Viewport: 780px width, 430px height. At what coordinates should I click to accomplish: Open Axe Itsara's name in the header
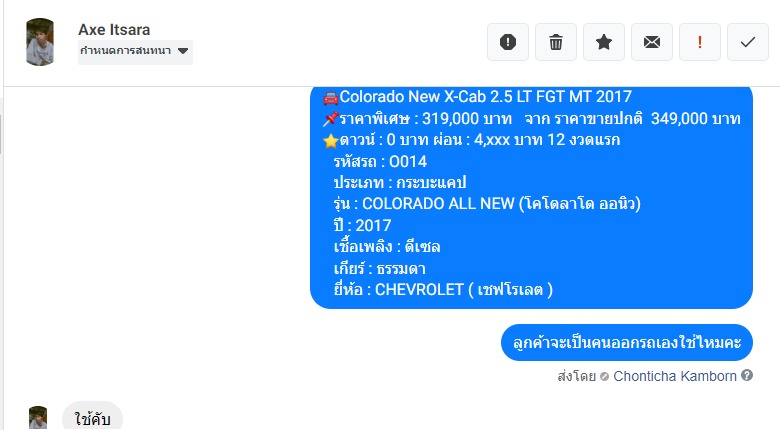(x=114, y=29)
